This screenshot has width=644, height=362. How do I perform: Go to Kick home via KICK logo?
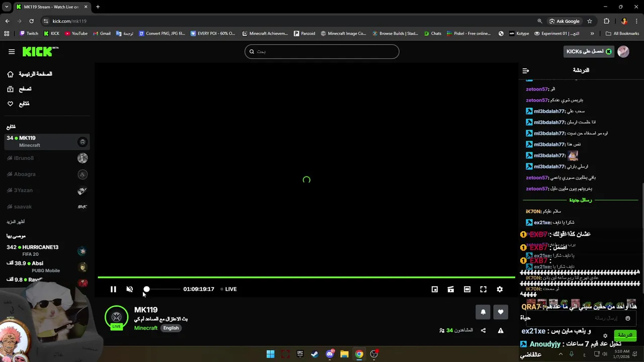(40, 51)
